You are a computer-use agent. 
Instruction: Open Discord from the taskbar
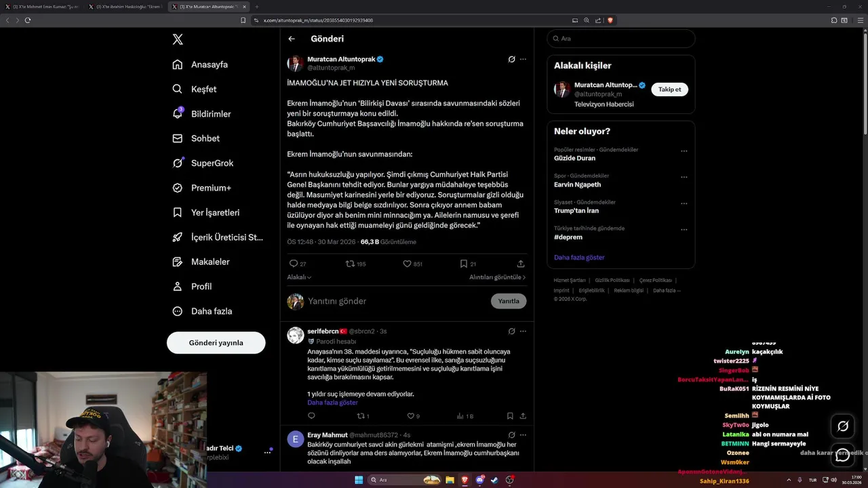479,480
